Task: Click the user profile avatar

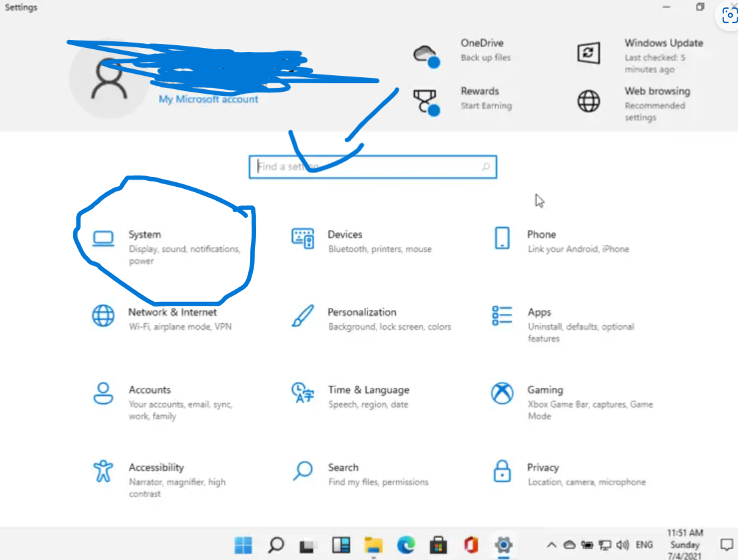Action: click(109, 79)
